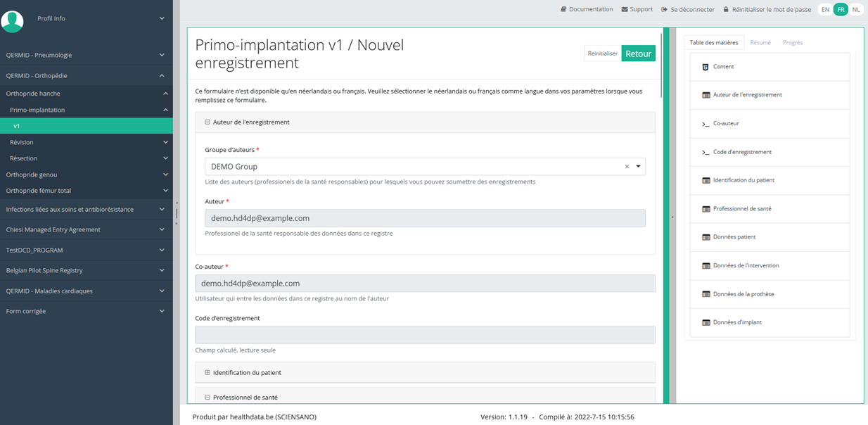
Task: Click the Support envelope icon
Action: [625, 9]
